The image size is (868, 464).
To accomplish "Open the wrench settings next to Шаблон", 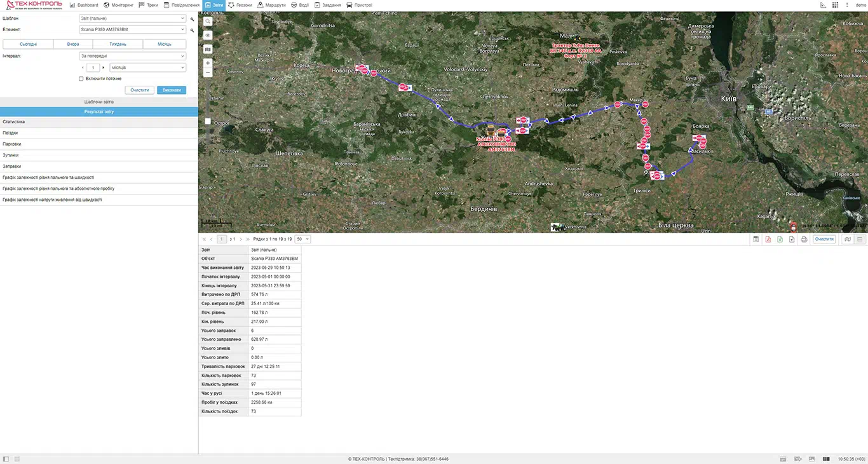I will (x=192, y=18).
